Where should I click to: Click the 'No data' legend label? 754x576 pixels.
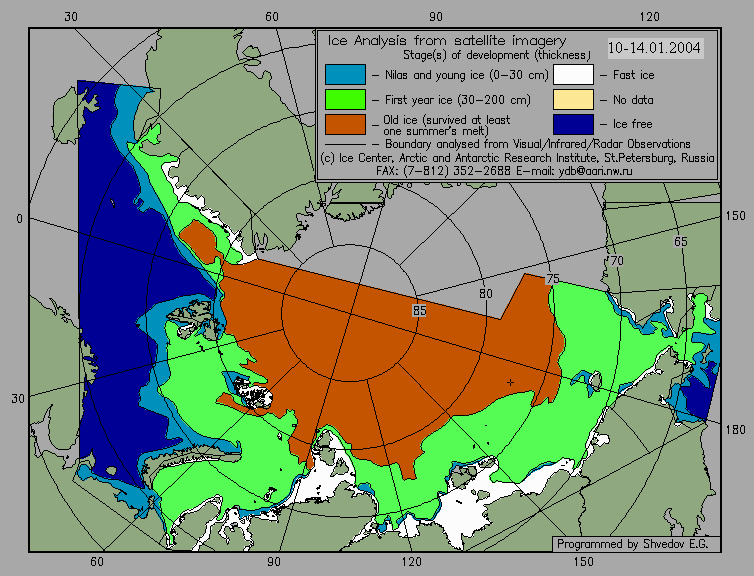[633, 100]
